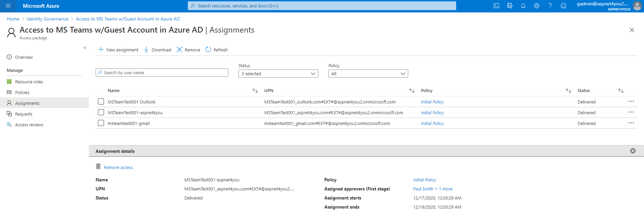Open Directory and subscription filter icon

(510, 6)
